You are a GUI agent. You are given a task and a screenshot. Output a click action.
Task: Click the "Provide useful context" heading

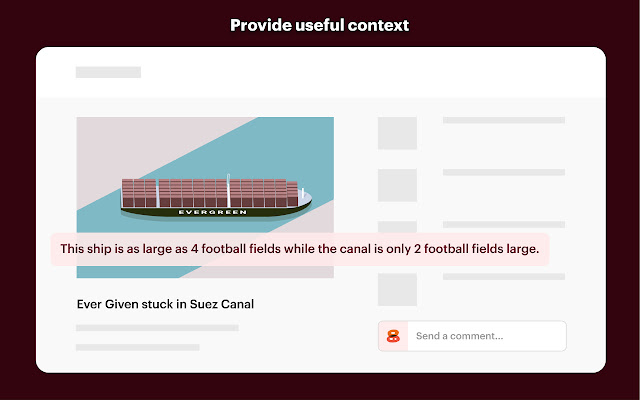pos(320,25)
